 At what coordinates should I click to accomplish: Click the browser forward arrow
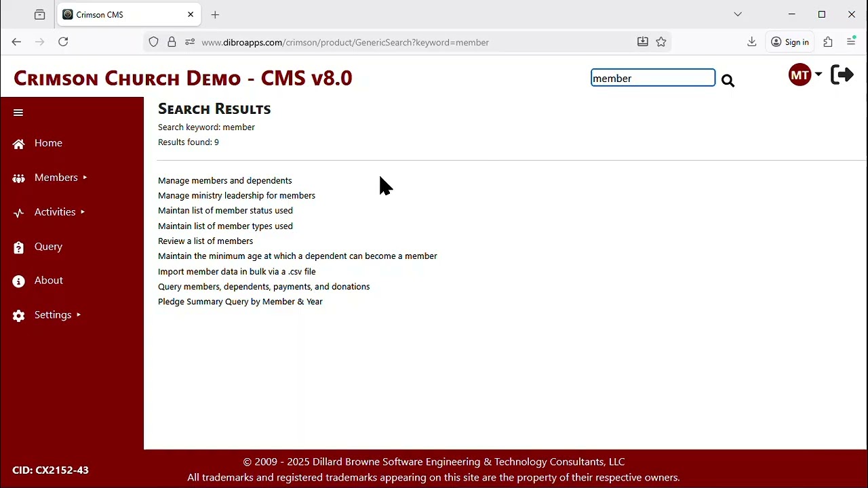(x=40, y=42)
